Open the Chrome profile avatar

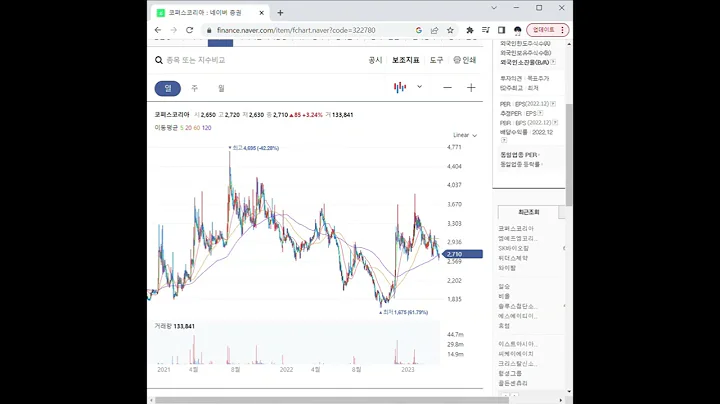[x=518, y=30]
